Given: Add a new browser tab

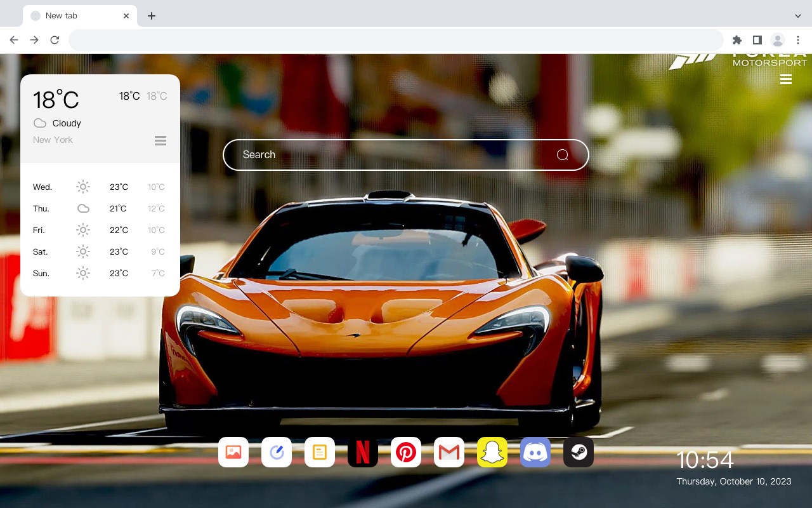Looking at the screenshot, I should click(x=151, y=16).
